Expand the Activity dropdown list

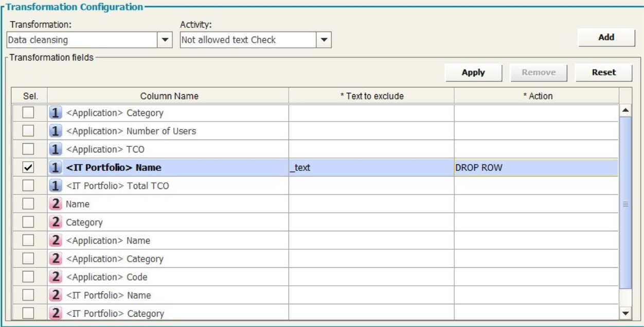point(324,40)
